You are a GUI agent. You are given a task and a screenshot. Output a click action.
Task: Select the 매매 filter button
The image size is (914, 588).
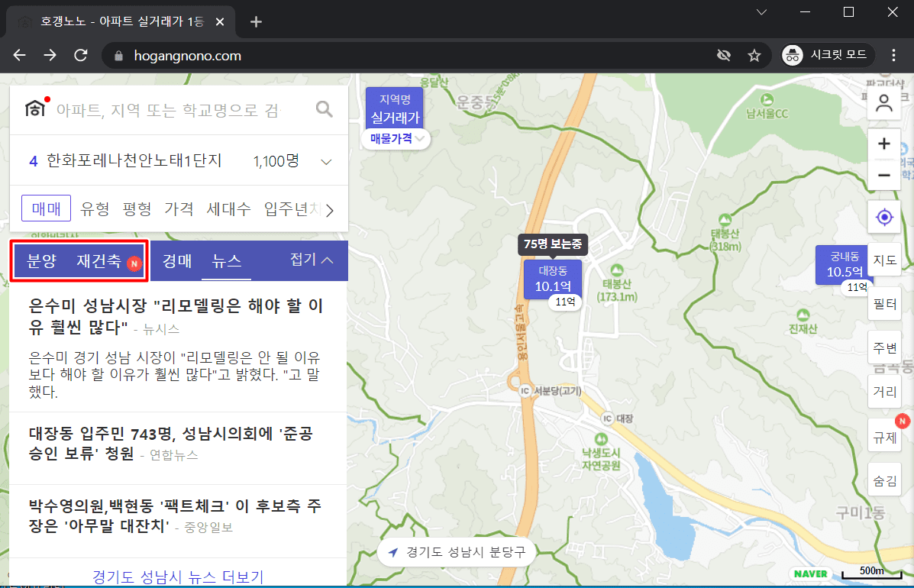point(46,208)
